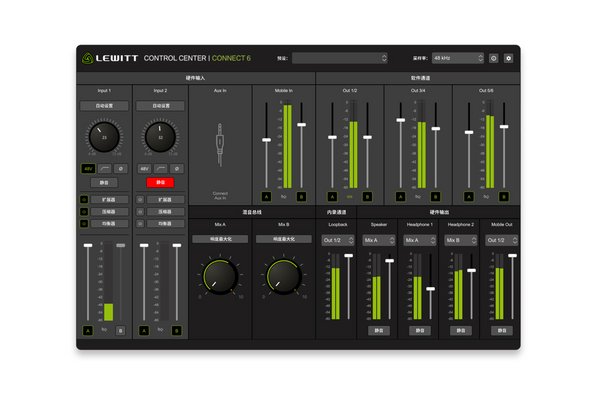Mute the Speaker output

click(x=378, y=330)
